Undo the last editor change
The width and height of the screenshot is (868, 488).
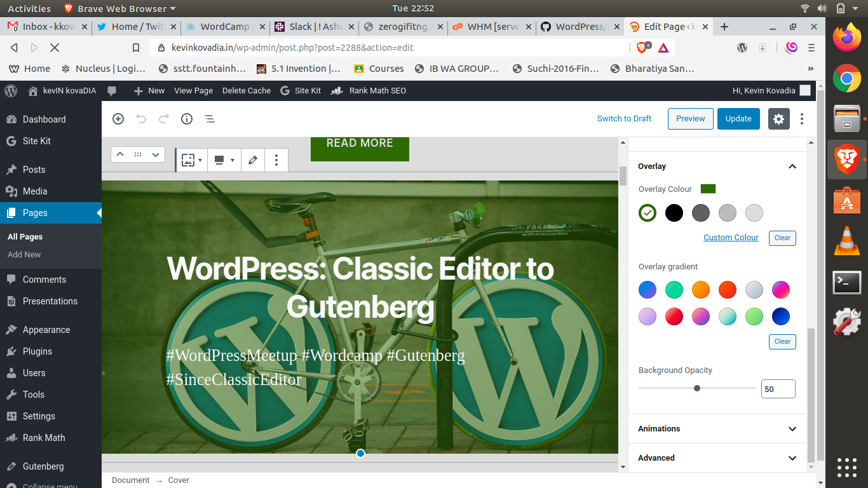click(x=141, y=119)
